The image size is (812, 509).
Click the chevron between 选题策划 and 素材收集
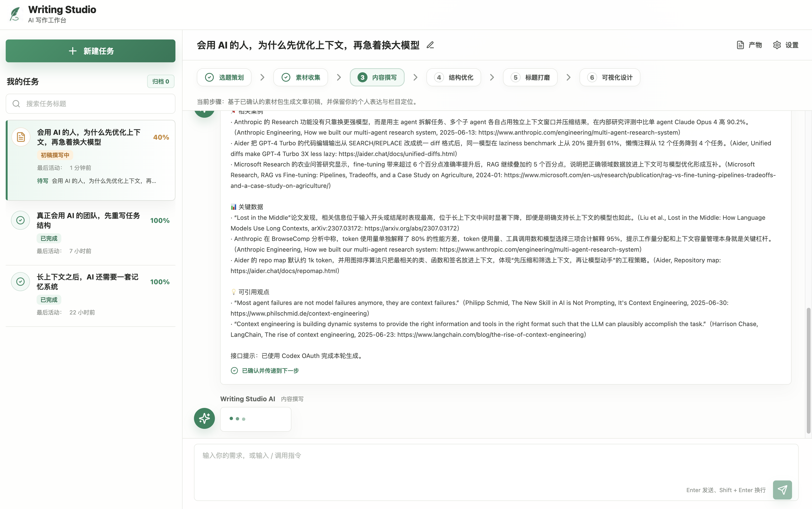pos(262,78)
